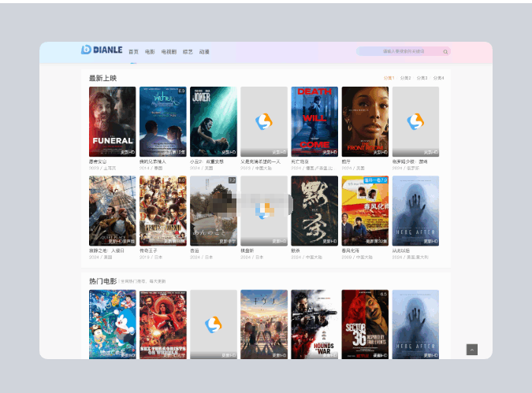532x393 pixels.
Task: Click the 传奇王子 title link
Action: pos(148,251)
